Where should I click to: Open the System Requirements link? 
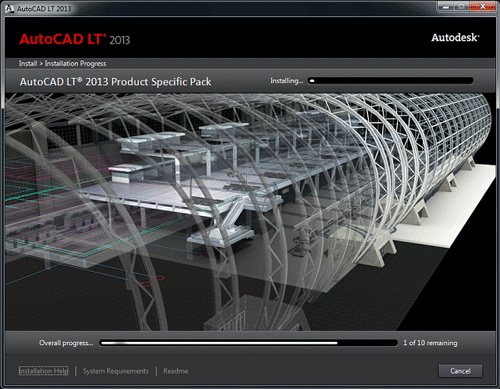pos(116,371)
